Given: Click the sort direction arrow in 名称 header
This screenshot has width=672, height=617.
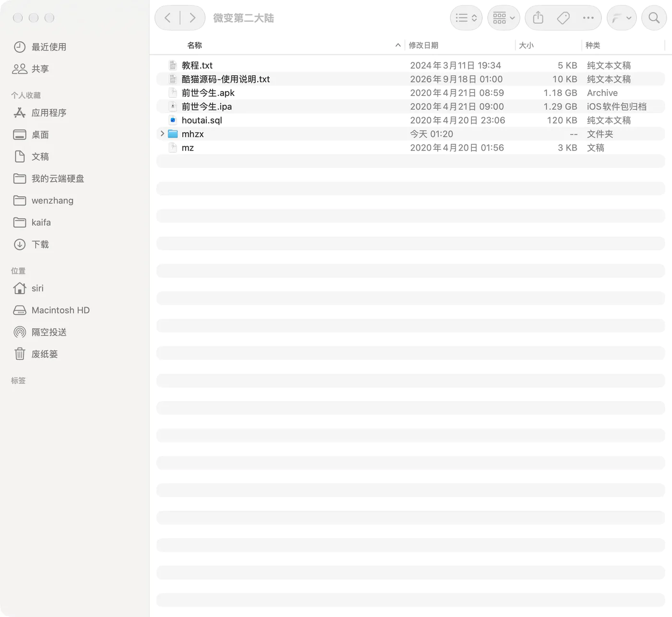Looking at the screenshot, I should click(398, 45).
